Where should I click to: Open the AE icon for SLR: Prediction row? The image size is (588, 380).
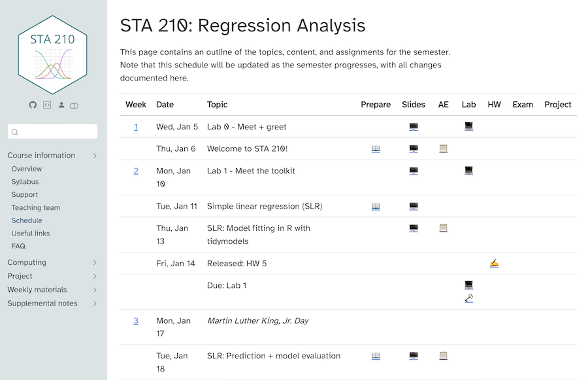444,356
